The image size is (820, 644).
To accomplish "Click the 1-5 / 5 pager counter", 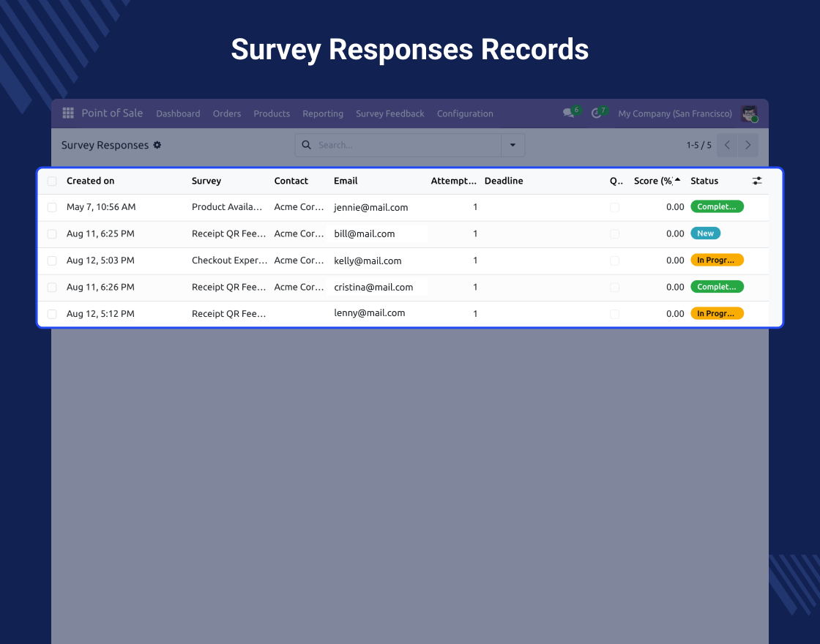I will [x=698, y=145].
